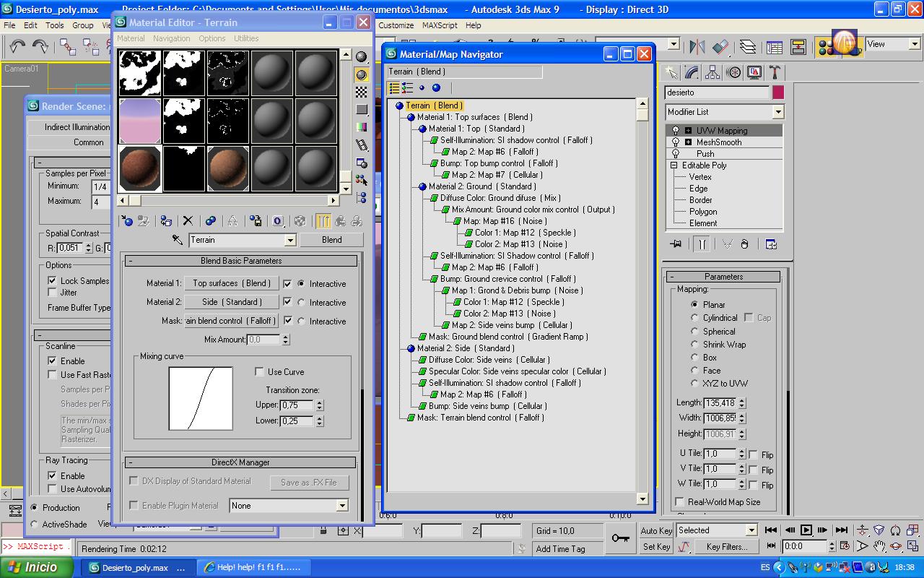Select Shrink Wrap mapping type
The image size is (924, 578).
694,344
